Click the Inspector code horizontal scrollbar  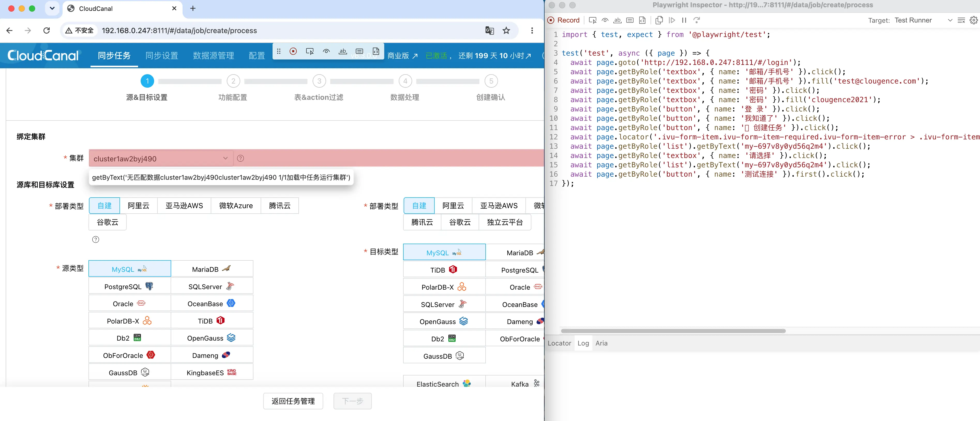(673, 331)
